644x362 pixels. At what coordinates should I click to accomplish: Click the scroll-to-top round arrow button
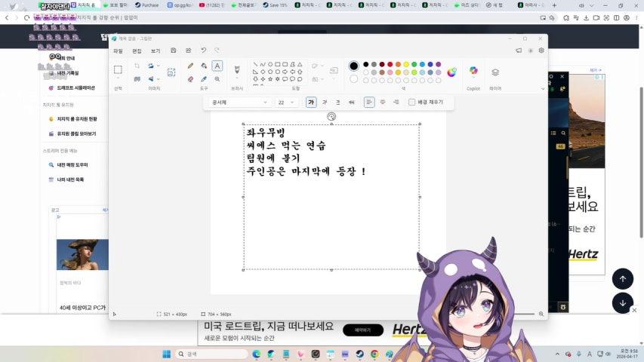(x=623, y=279)
